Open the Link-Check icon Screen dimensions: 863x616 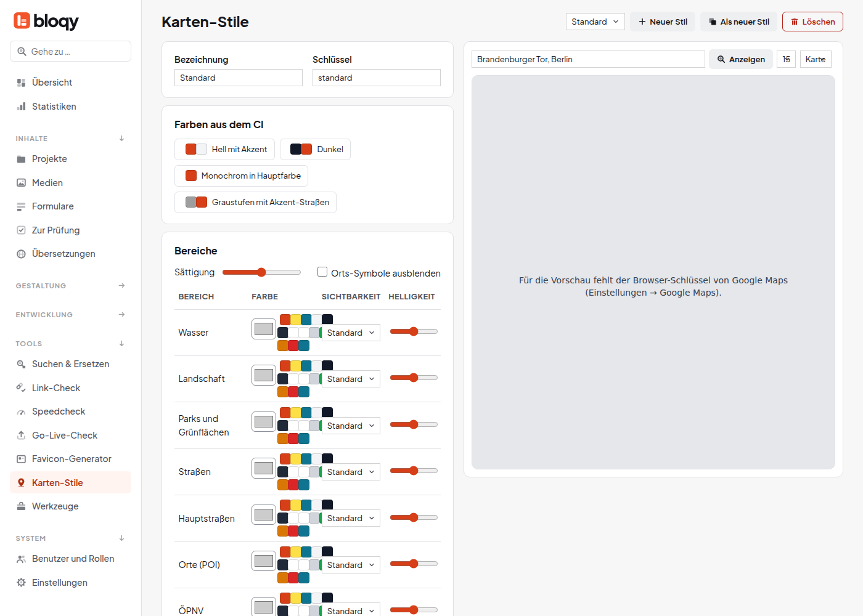(x=21, y=388)
